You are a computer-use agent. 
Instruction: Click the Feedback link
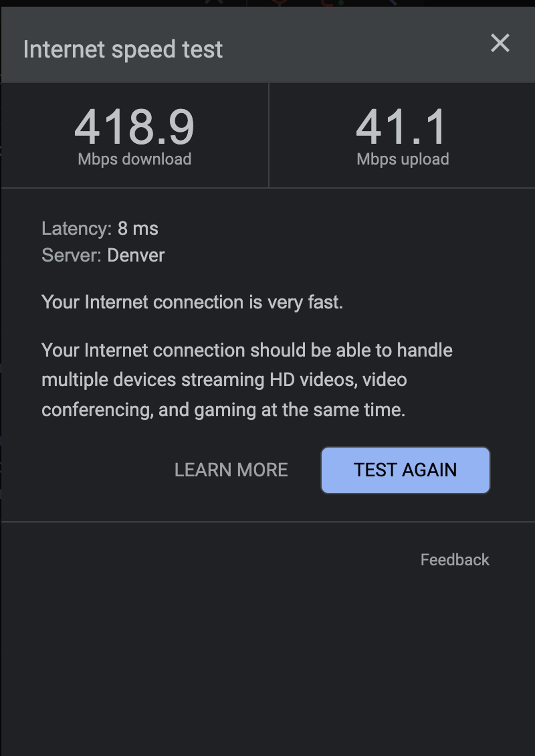click(x=455, y=560)
